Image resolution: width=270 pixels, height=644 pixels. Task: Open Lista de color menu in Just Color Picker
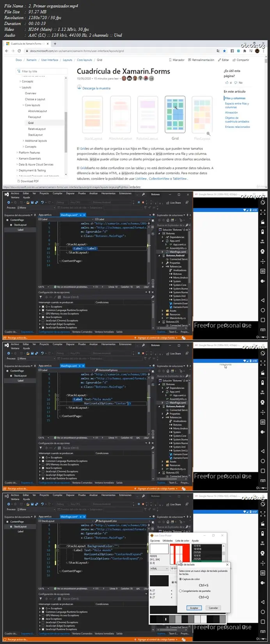click(182, 541)
